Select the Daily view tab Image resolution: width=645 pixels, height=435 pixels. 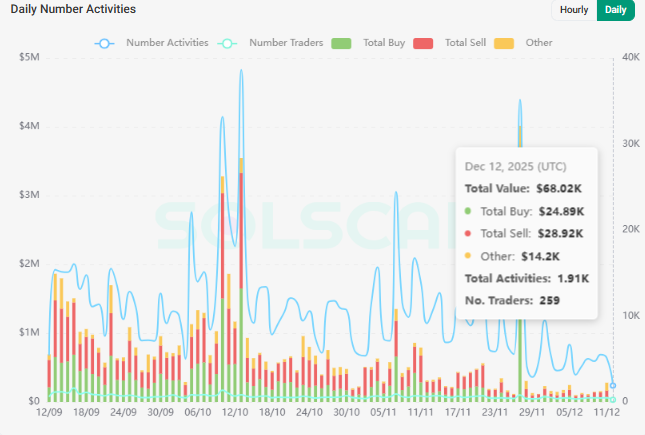(616, 10)
